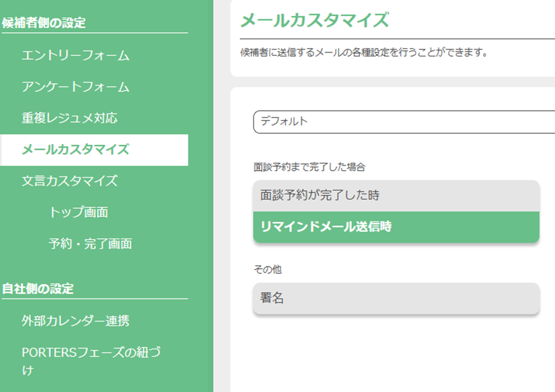555x392 pixels.
Task: Select the 面談予約が完了した時 mail template
Action: pos(396,196)
